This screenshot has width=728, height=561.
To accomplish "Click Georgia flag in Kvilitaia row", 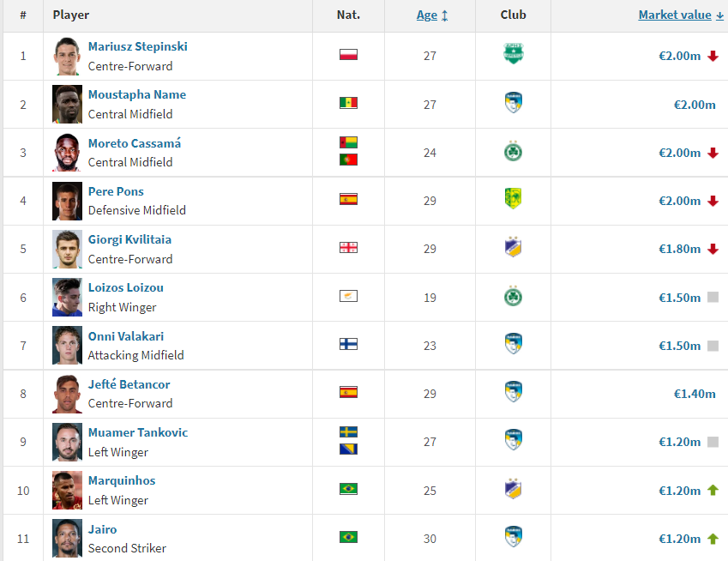I will (348, 248).
